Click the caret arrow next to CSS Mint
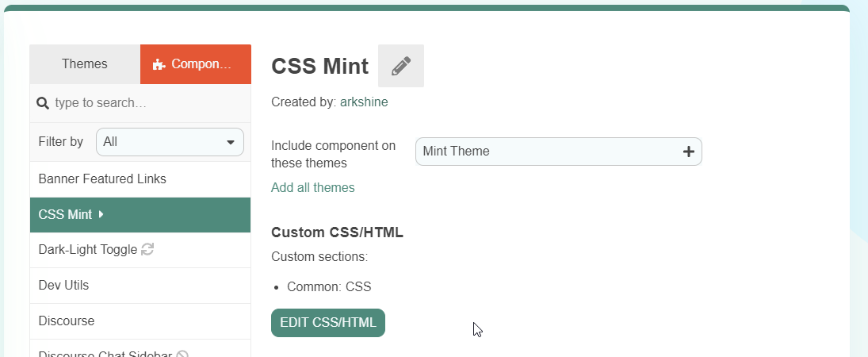868x357 pixels. [x=101, y=214]
